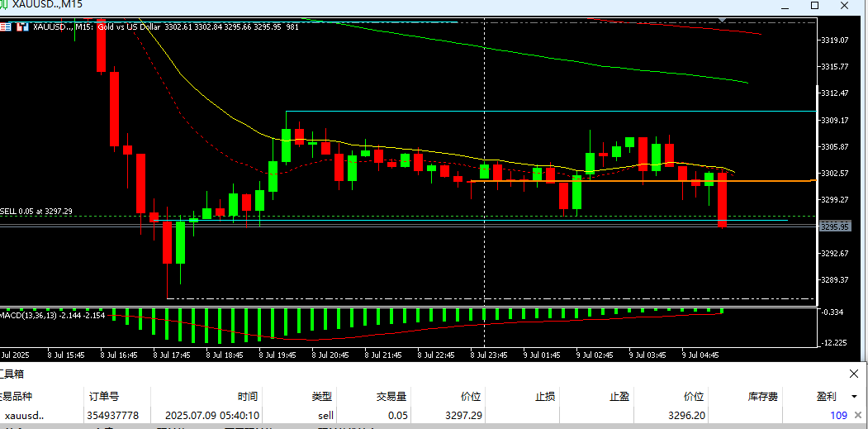Click the time cell 2025.07.09 05:40:10

click(x=211, y=415)
